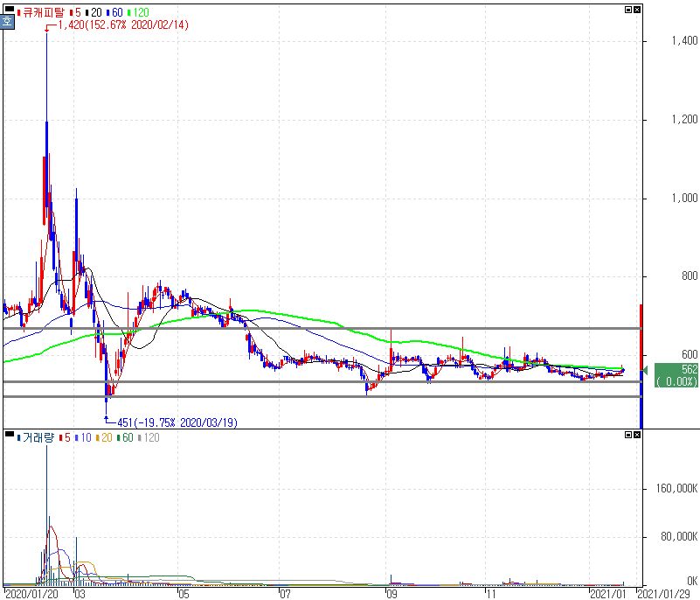Click the 2020/01/20 start date label
This screenshot has height=600, width=700.
point(31,594)
